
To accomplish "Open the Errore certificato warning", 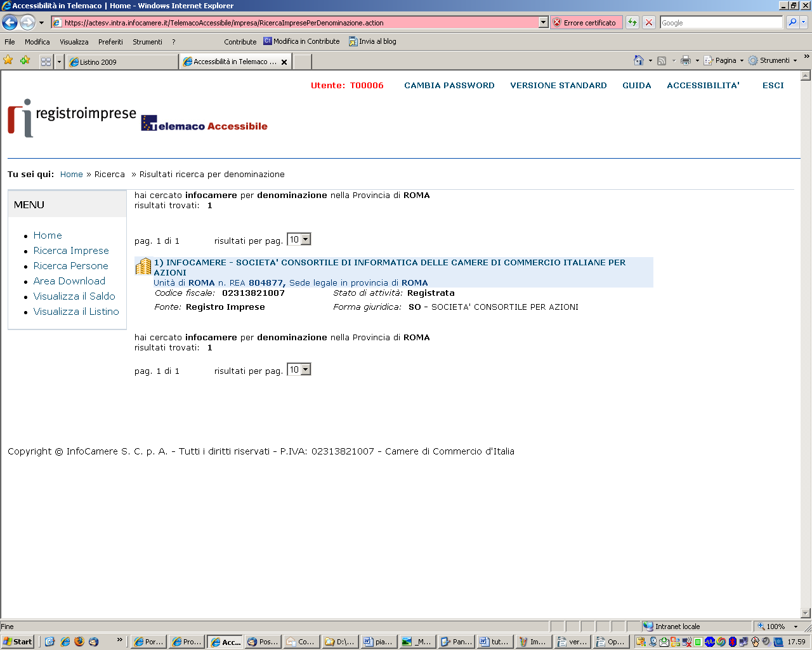I will pos(586,23).
